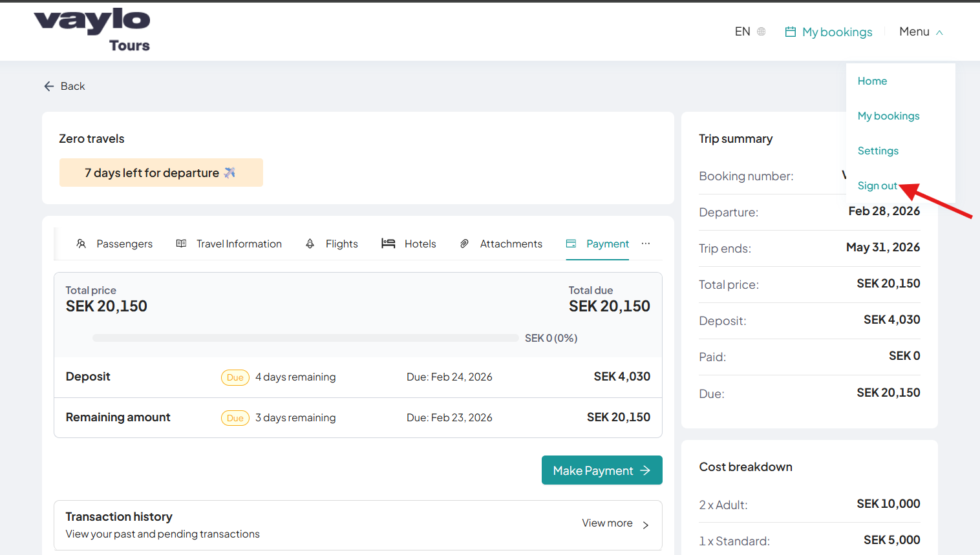Open My bookings link in header
Viewport: 980px width, 555px height.
tap(836, 32)
